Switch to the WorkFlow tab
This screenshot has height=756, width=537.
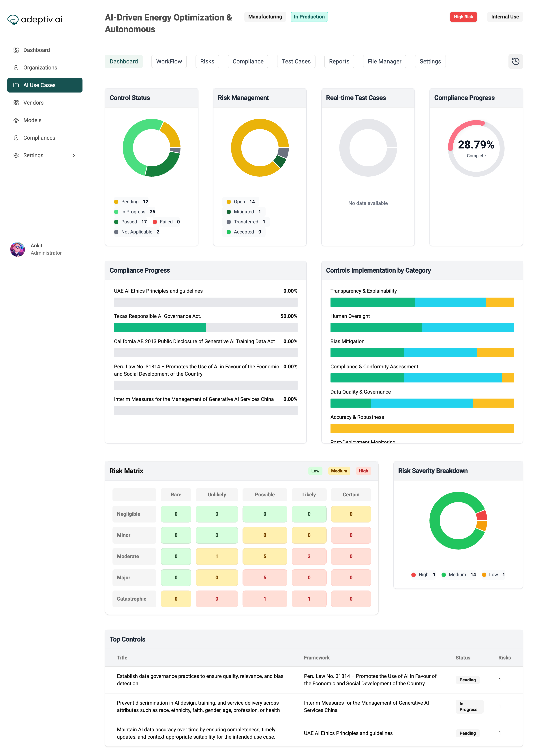coord(169,61)
